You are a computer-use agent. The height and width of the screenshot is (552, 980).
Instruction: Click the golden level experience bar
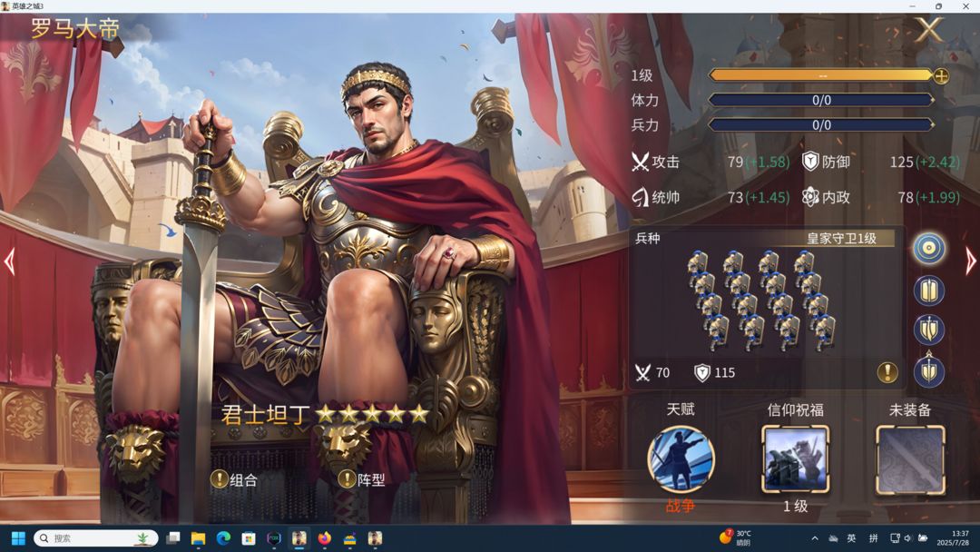coord(821,75)
